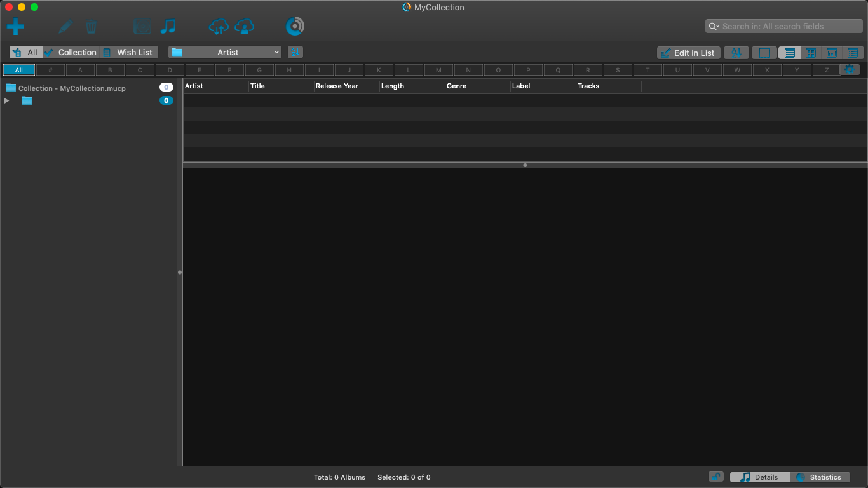This screenshot has width=868, height=488.
Task: Filter by letter A in alphabet bar
Action: 80,70
